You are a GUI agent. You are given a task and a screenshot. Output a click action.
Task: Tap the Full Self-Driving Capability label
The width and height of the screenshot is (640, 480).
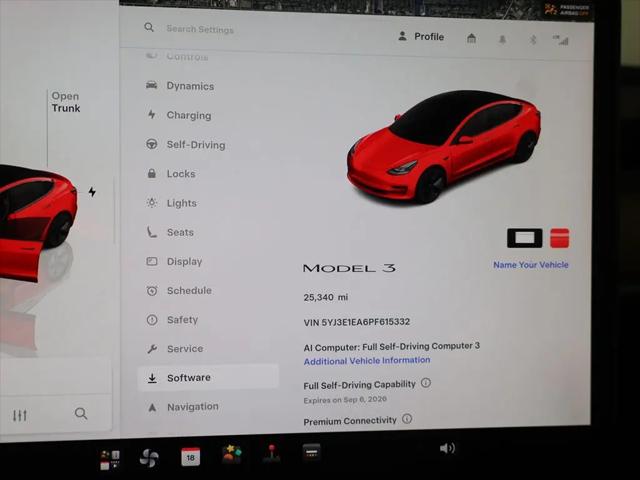click(x=359, y=385)
